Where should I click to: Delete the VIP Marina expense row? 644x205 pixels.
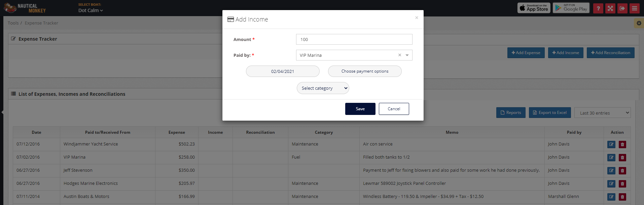click(x=622, y=158)
